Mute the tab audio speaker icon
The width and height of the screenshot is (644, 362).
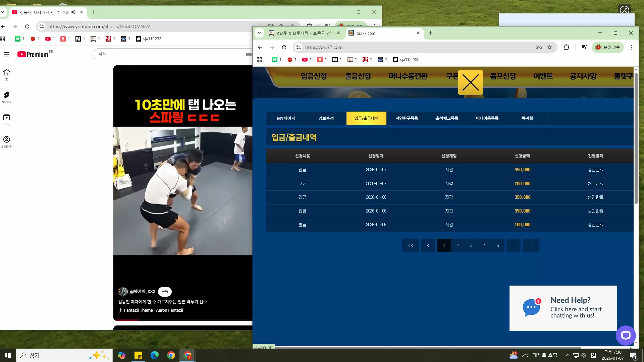click(x=73, y=12)
